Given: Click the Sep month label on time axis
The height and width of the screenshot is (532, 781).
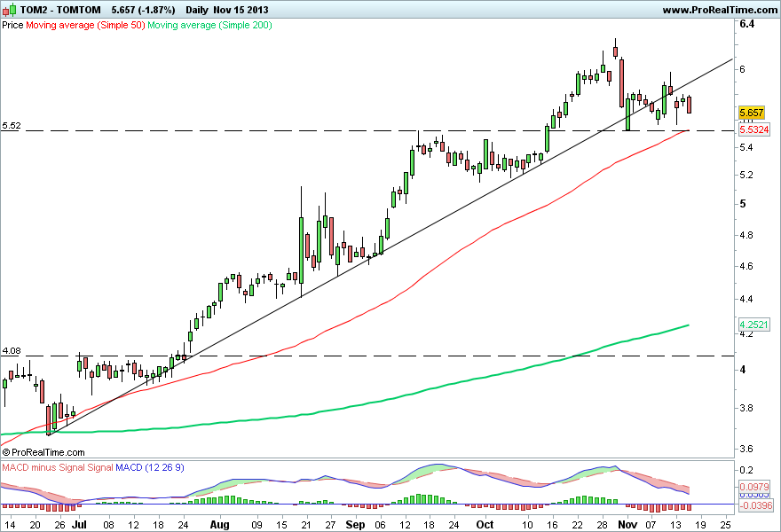Looking at the screenshot, I should point(355,525).
